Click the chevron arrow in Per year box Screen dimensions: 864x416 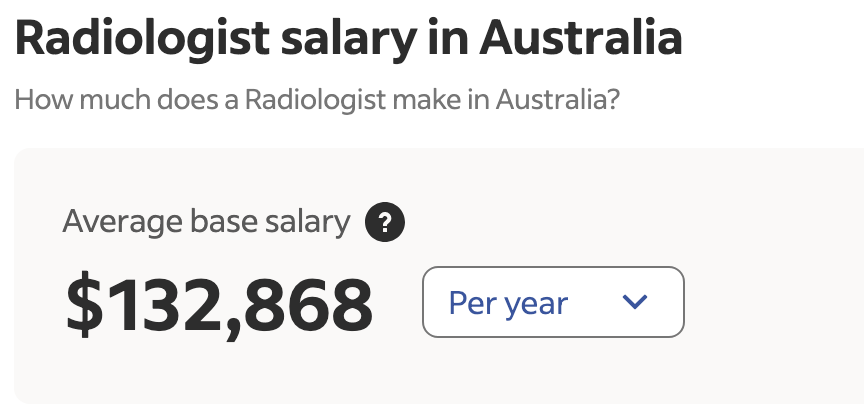[635, 302]
